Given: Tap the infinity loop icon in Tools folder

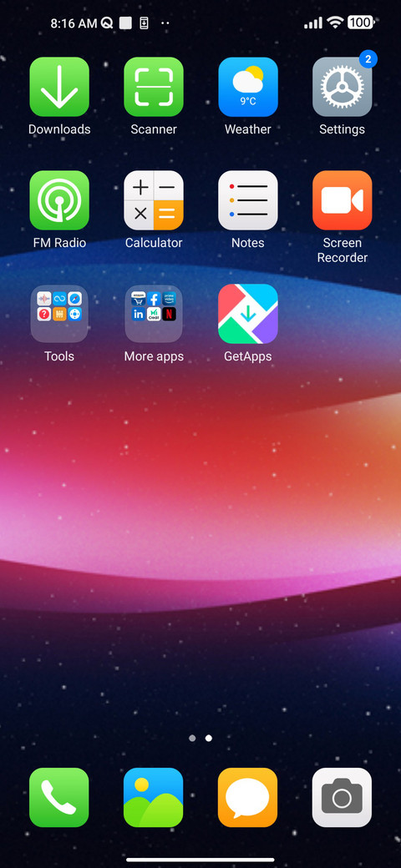Looking at the screenshot, I should point(59,299).
